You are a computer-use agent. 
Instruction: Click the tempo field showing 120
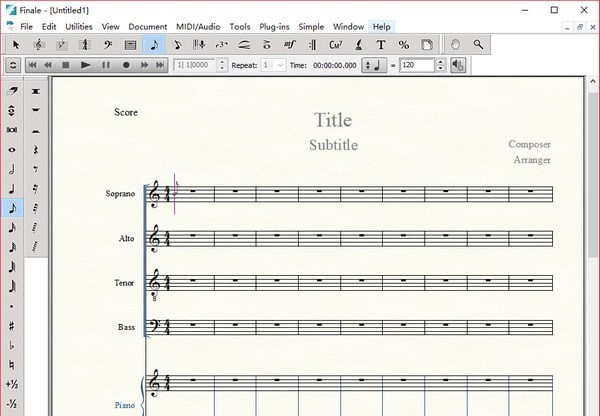click(415, 65)
